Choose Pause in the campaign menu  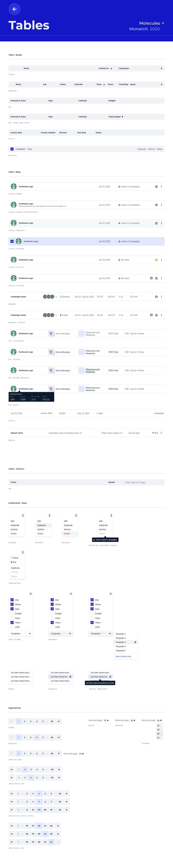[x=15, y=558]
